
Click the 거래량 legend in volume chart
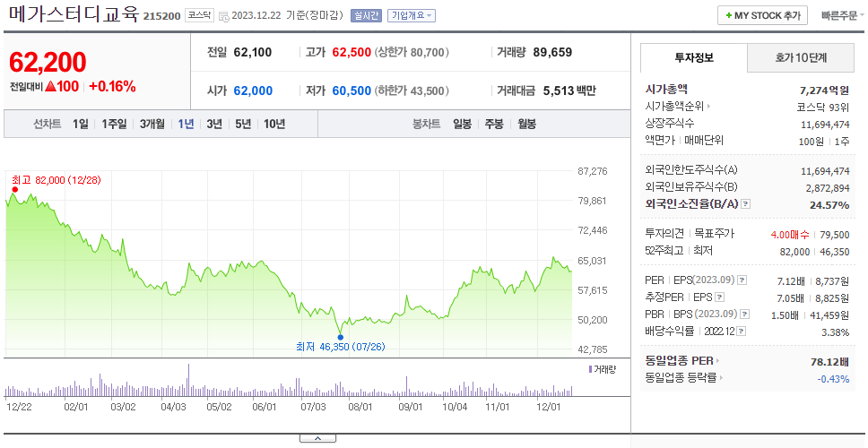click(602, 369)
